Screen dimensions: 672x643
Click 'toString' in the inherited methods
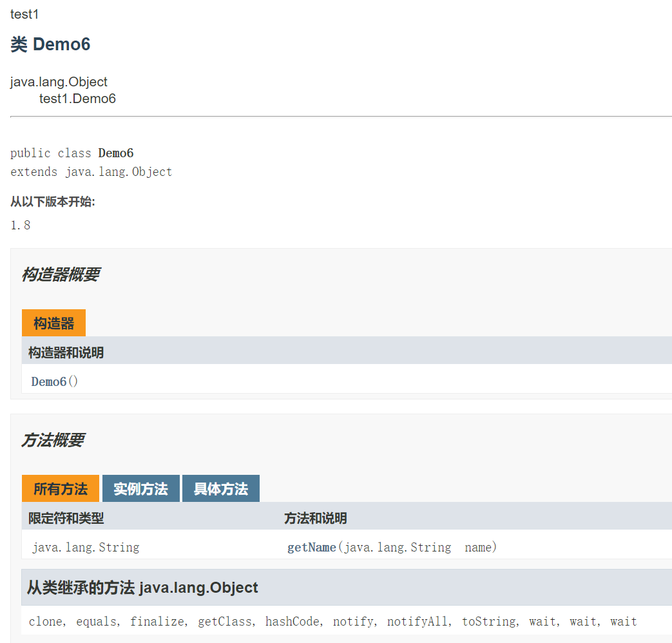point(488,622)
